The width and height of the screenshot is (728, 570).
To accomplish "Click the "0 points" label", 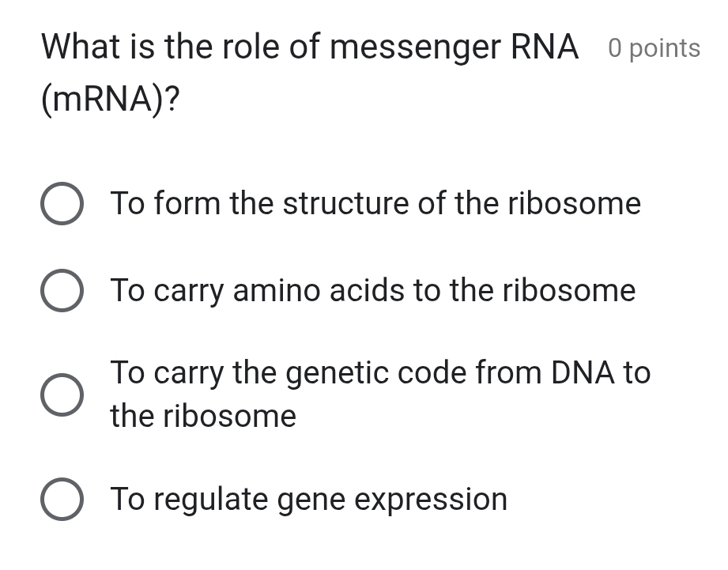I will coord(654,48).
